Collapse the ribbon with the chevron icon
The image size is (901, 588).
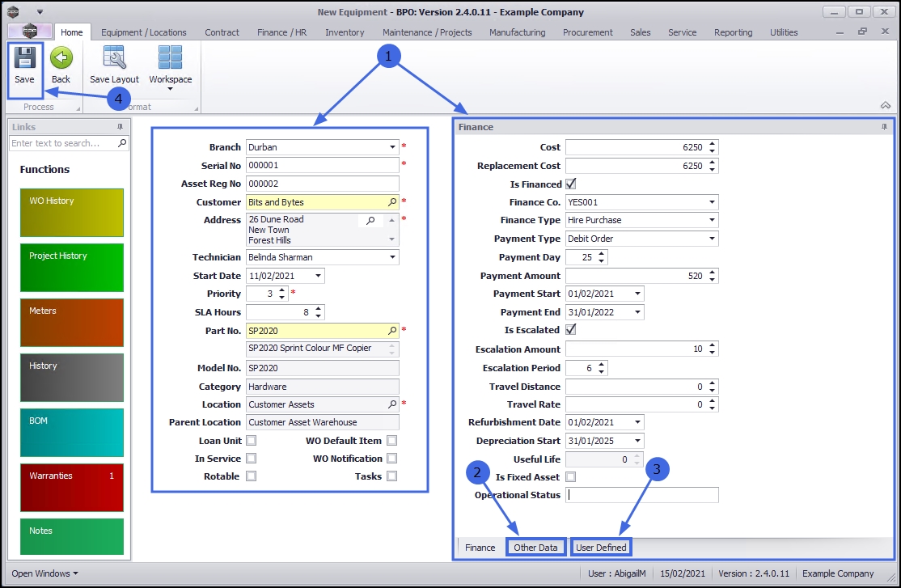click(x=886, y=105)
